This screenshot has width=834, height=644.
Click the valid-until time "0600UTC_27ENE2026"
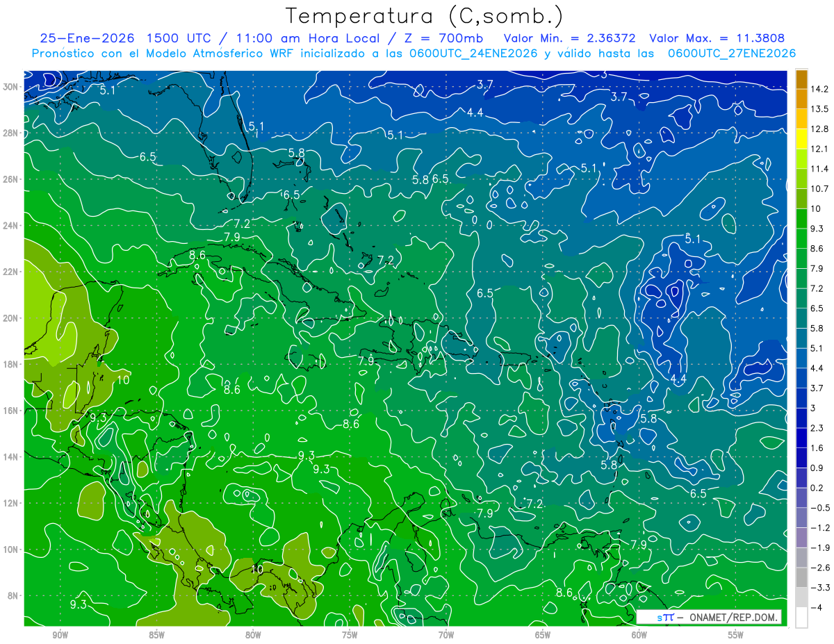pyautogui.click(x=731, y=53)
